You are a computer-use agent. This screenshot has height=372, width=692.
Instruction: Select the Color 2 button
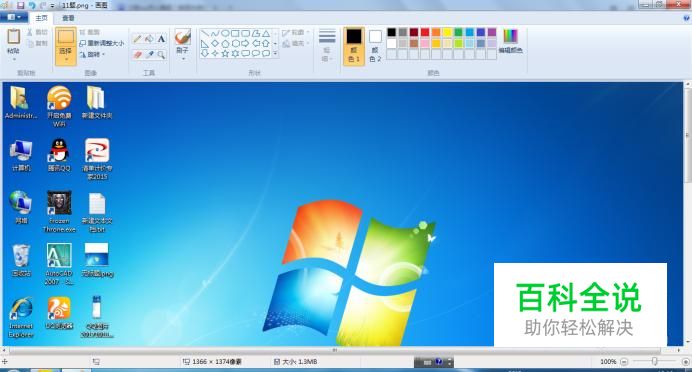[375, 46]
